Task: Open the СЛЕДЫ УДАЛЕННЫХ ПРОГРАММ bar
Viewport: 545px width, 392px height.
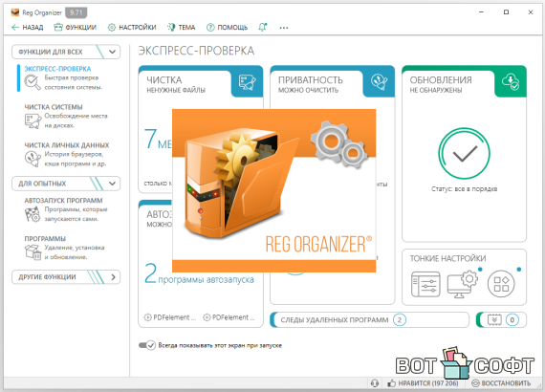Action: [x=369, y=319]
